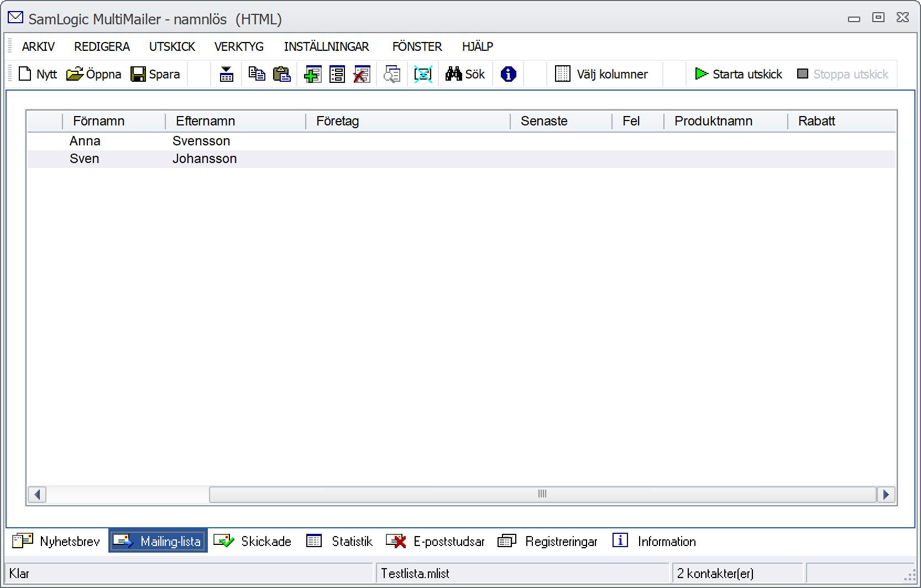
Task: Open the VERKTYG menu
Action: (239, 47)
